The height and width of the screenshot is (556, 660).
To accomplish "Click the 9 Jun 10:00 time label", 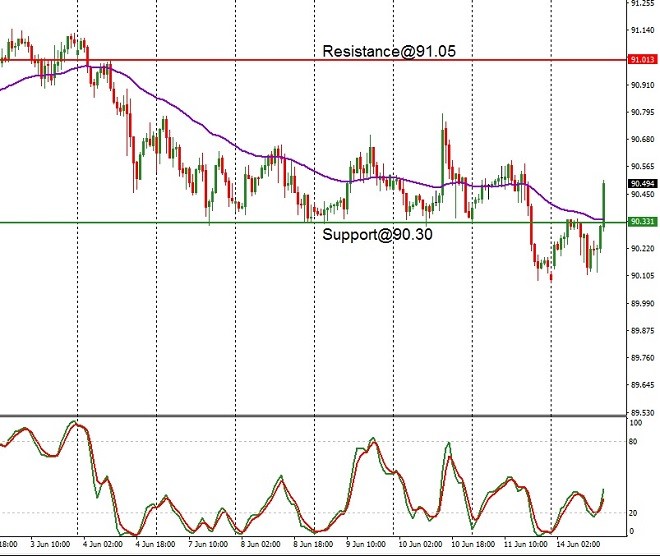I will pyautogui.click(x=366, y=544).
